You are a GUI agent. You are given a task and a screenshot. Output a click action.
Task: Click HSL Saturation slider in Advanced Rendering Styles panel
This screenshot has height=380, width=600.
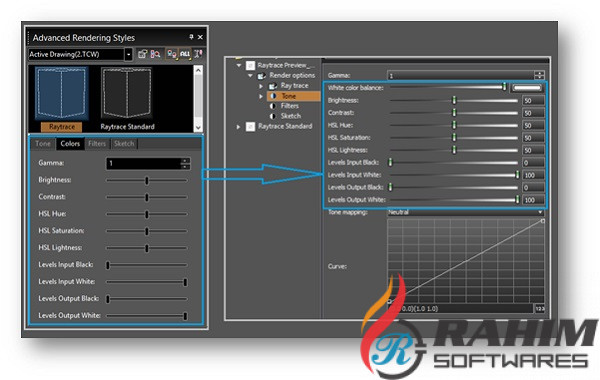click(x=147, y=231)
